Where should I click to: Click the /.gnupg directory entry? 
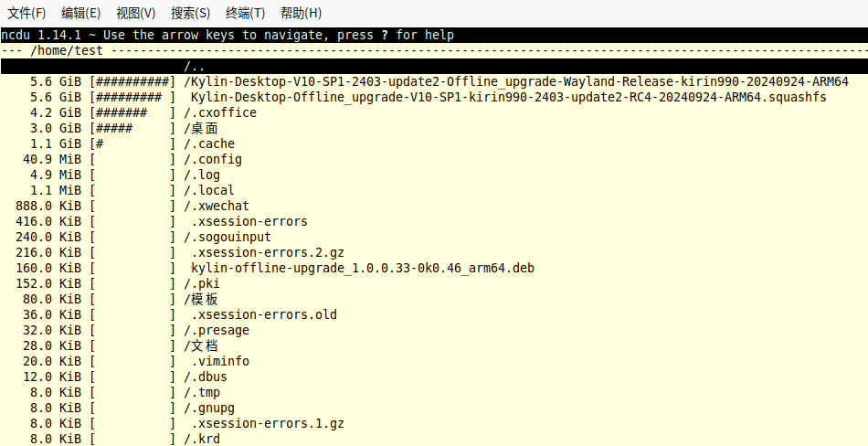[209, 408]
